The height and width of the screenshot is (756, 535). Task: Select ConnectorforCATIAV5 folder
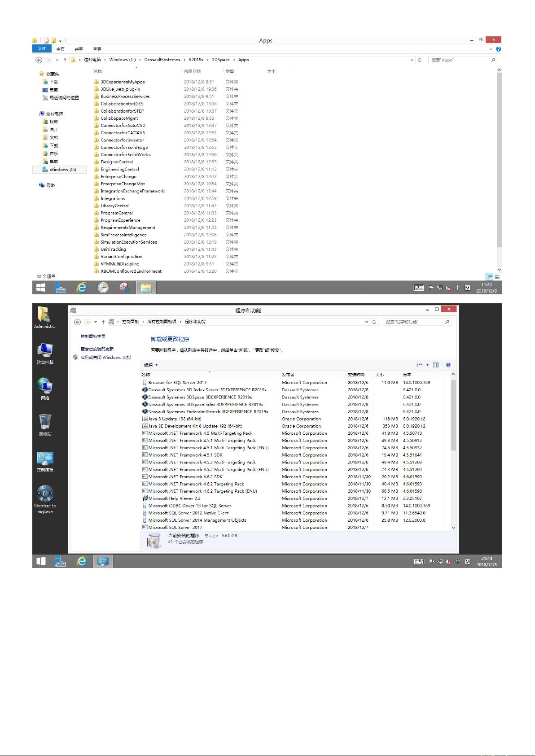pyautogui.click(x=123, y=133)
